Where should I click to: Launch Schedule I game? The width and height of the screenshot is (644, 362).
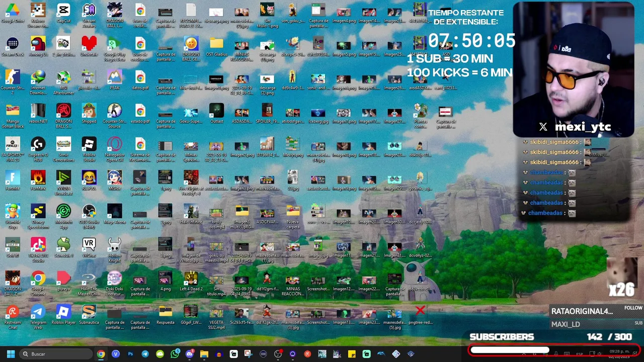coord(63,248)
